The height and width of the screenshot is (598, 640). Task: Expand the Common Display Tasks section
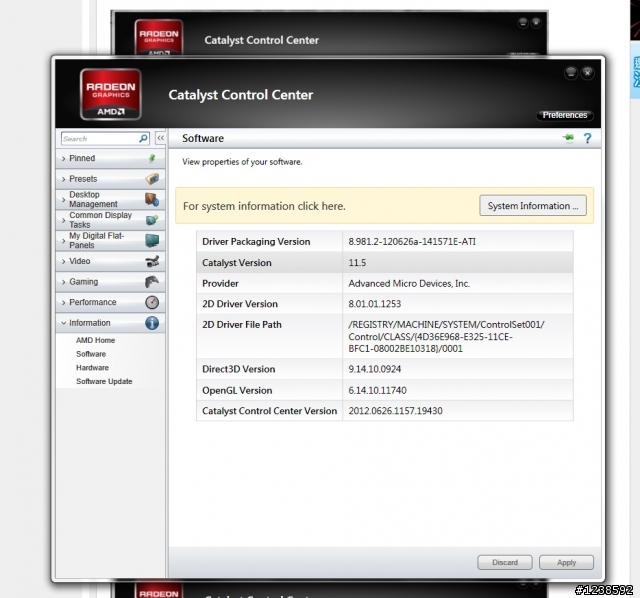click(x=110, y=220)
